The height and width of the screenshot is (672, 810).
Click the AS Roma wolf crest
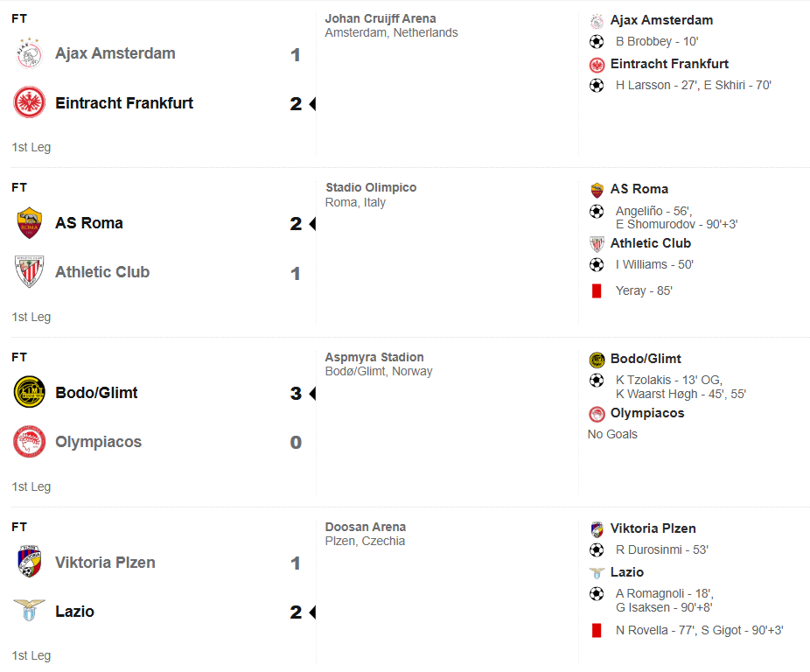(x=29, y=223)
